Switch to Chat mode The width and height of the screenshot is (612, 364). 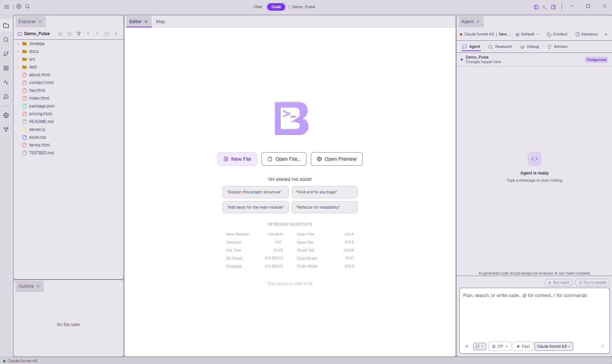(x=258, y=7)
